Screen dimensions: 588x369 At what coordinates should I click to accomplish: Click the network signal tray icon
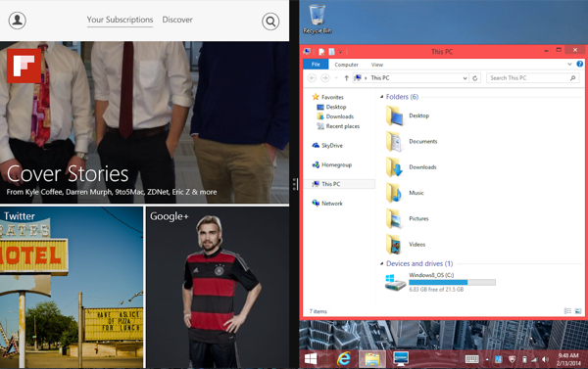coord(534,359)
